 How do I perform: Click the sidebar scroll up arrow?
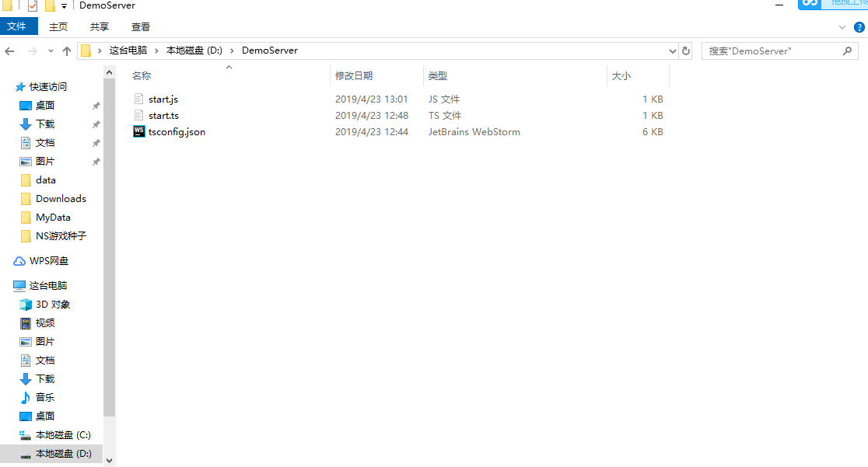(x=109, y=72)
